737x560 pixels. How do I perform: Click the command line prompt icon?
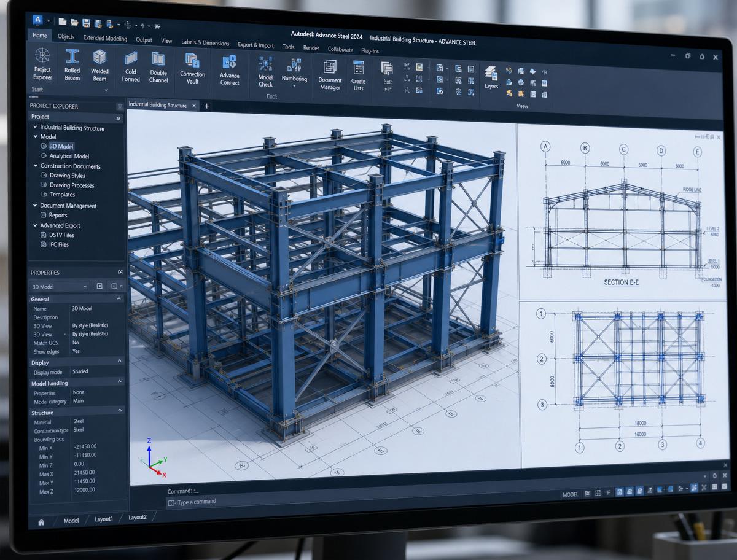[172, 502]
